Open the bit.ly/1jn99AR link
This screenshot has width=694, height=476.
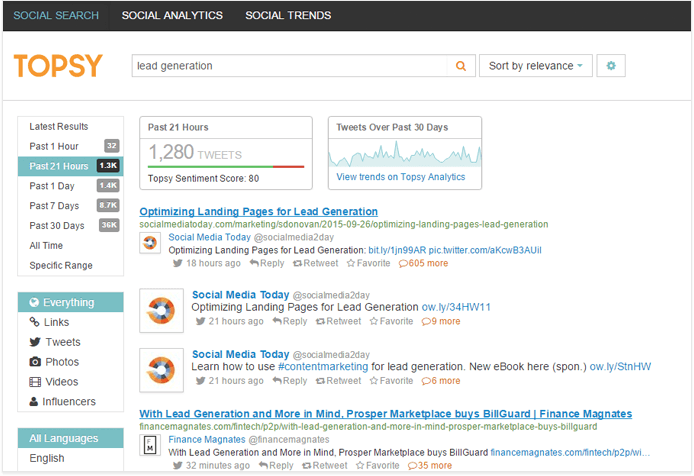(x=397, y=250)
